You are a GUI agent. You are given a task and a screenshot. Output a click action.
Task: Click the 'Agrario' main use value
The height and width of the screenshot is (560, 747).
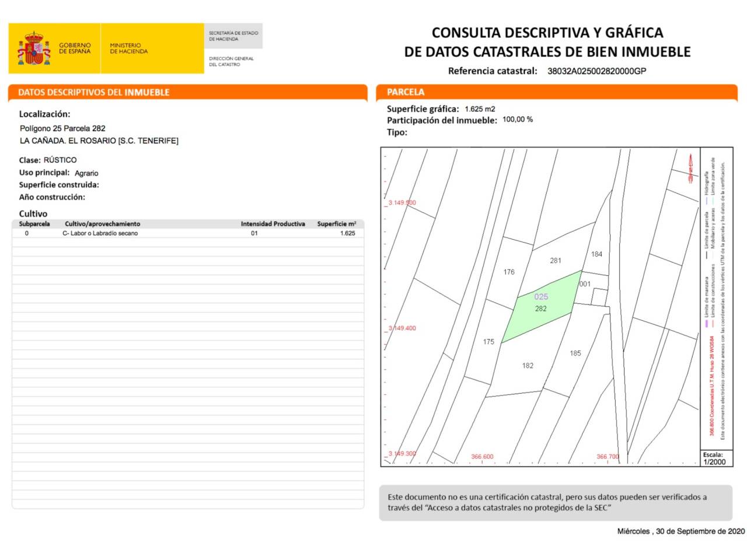click(x=86, y=173)
